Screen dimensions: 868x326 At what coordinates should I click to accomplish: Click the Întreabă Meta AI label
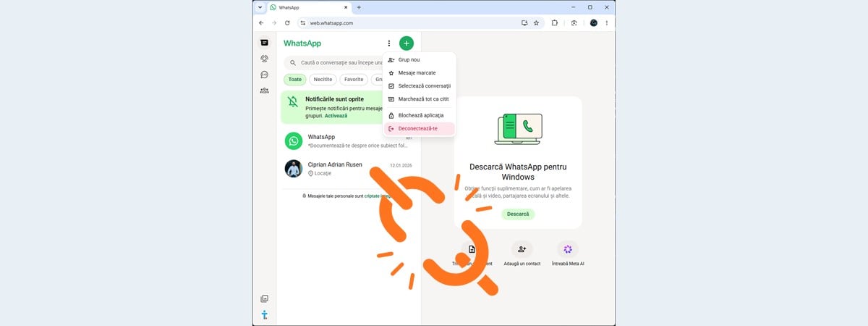[x=567, y=264]
